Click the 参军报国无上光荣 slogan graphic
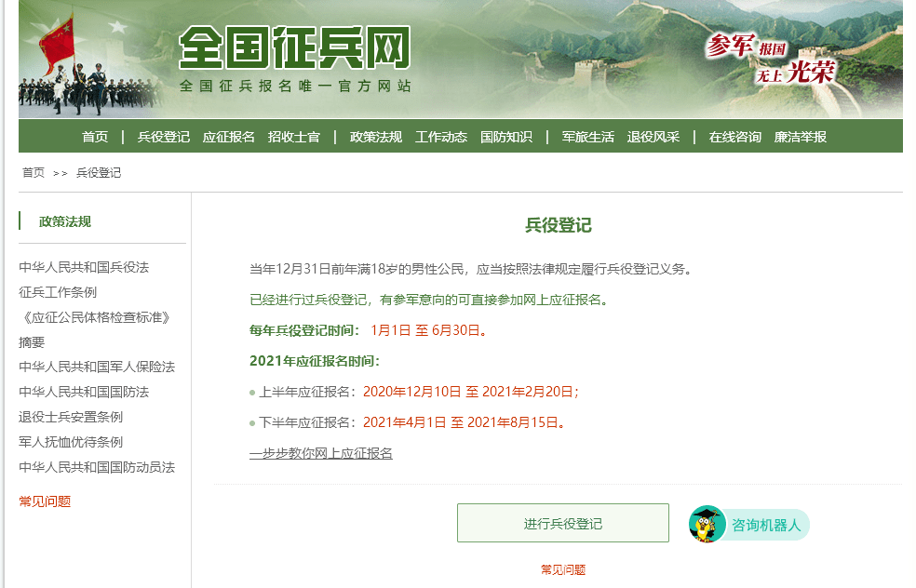Screen dimensions: 916x588 [x=771, y=59]
